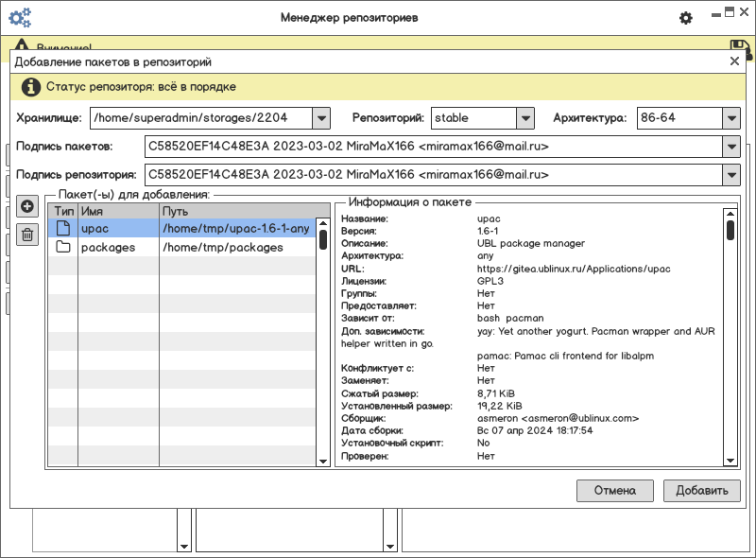This screenshot has height=558, width=756.
Task: Click the trash icon to remove package
Action: coord(27,234)
